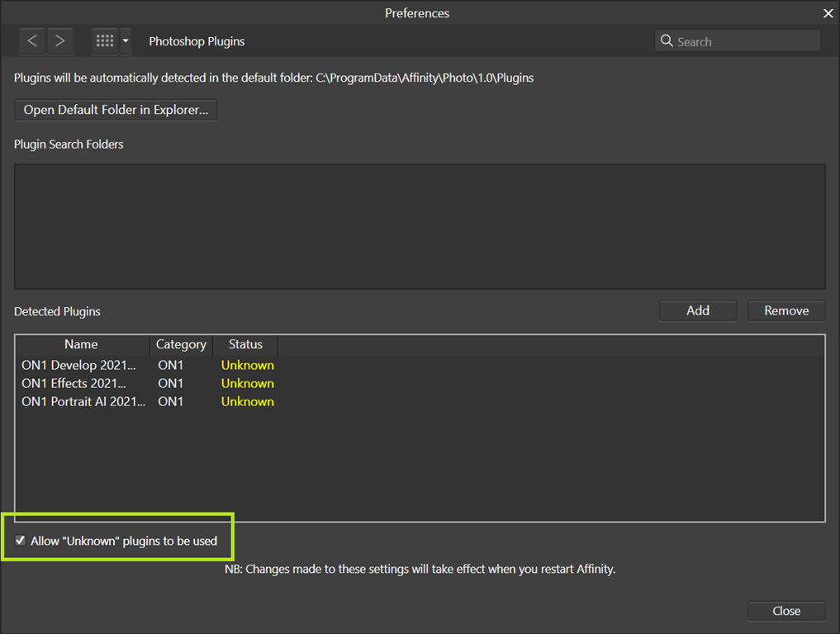Select the ON1 Develop 2021 plugin row

click(x=83, y=365)
